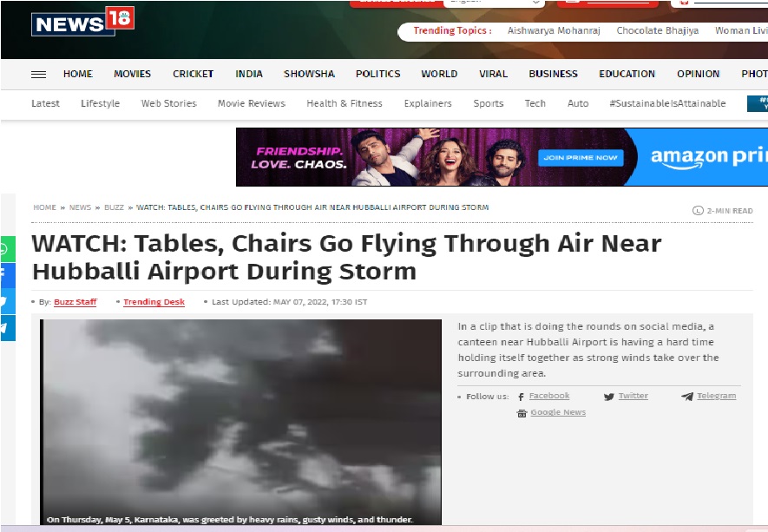Screen dimensions: 768x532
Task: Open the hamburger menu icon
Action: click(39, 75)
